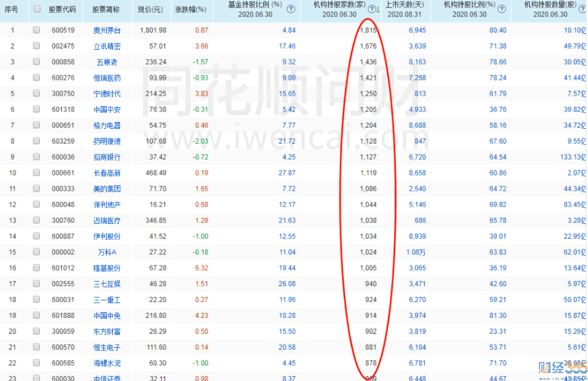Open 中国中免 stock link
This screenshot has height=381, width=588.
[107, 316]
